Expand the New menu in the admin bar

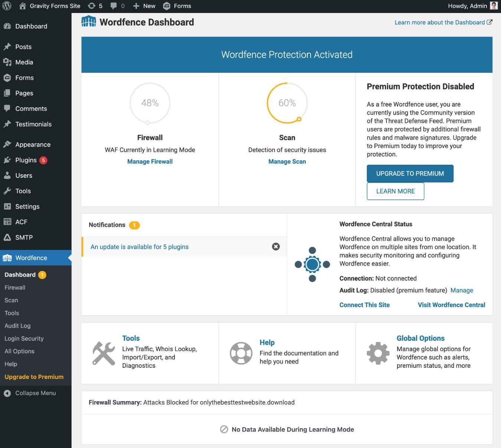(144, 6)
